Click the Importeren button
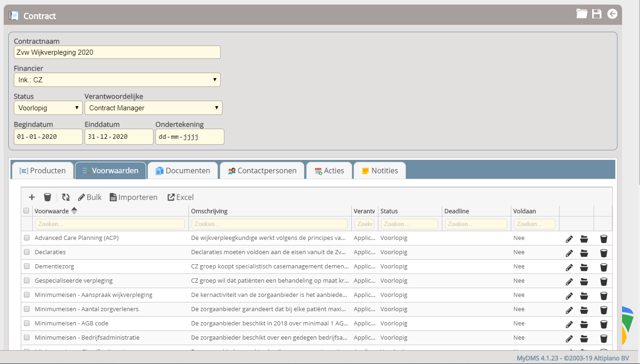This screenshot has height=364, width=640. coord(133,197)
